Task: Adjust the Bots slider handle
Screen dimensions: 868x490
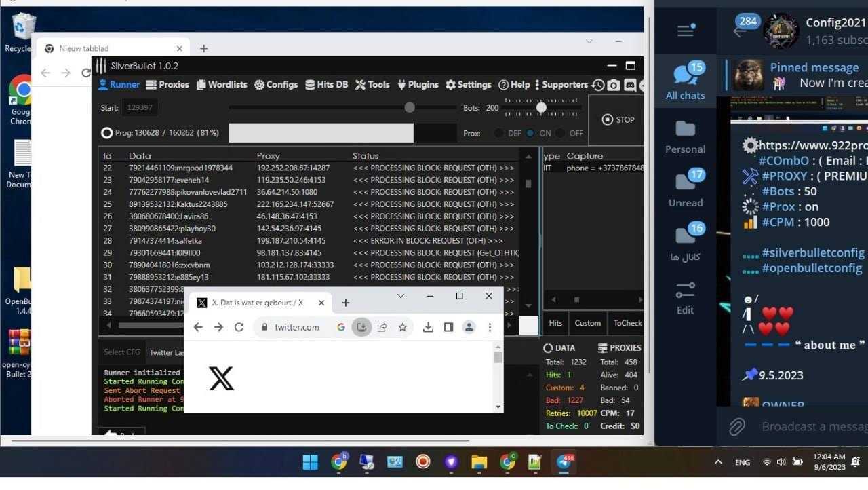Action: (x=541, y=107)
